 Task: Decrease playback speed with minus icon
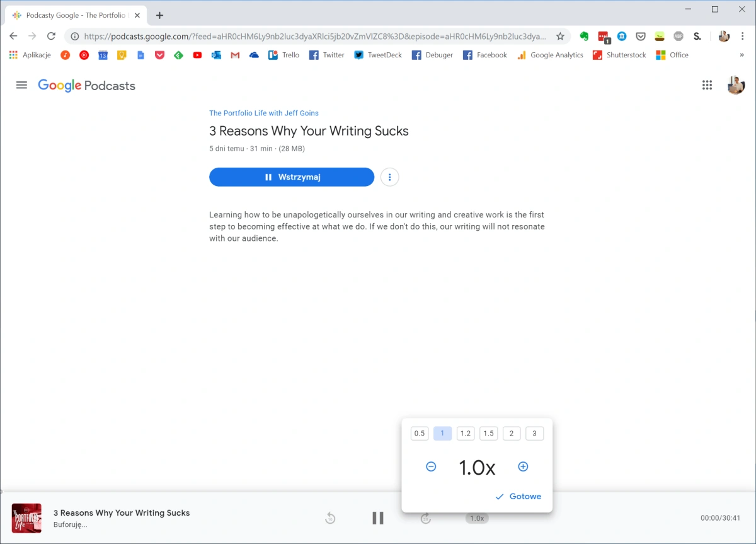point(431,466)
